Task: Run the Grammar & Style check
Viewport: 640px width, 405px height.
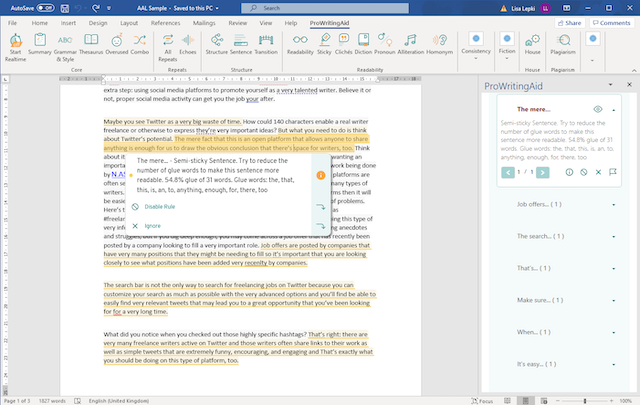Action: [x=65, y=48]
